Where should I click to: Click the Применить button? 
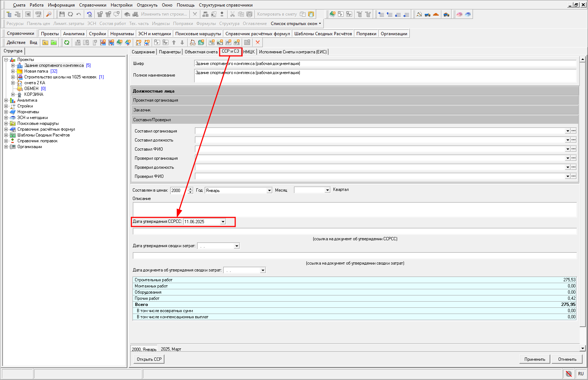click(535, 359)
